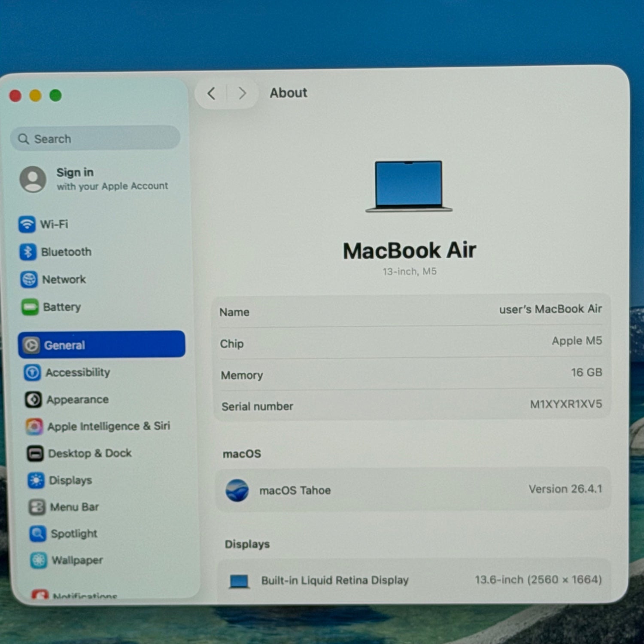Close the window with the red button
This screenshot has height=644, width=644.
tap(15, 95)
